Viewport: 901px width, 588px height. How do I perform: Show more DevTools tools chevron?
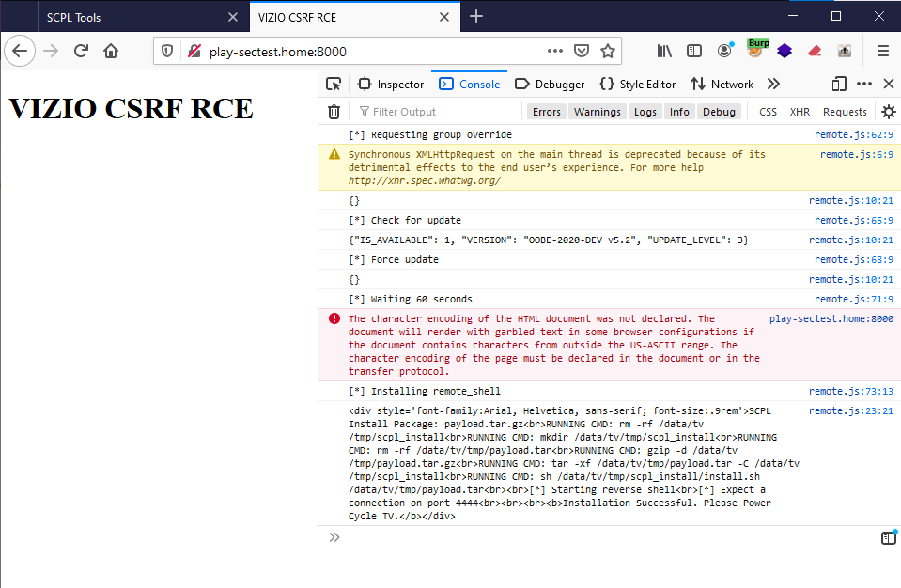click(x=773, y=85)
